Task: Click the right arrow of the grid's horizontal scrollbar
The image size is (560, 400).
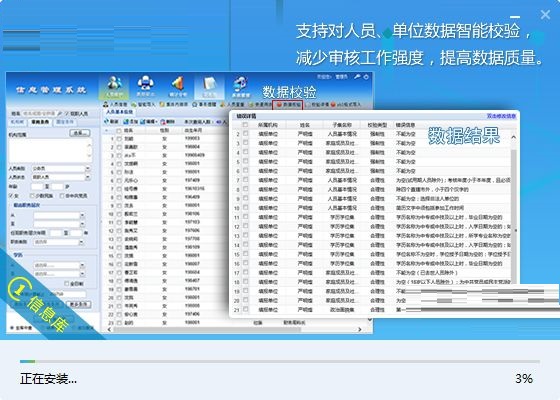Action: [x=360, y=329]
